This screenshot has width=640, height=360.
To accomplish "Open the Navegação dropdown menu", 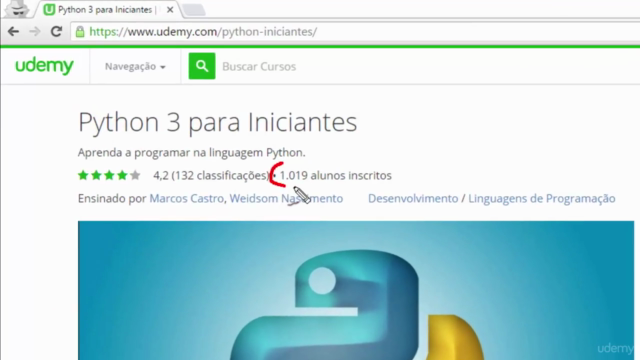I will pos(135,66).
